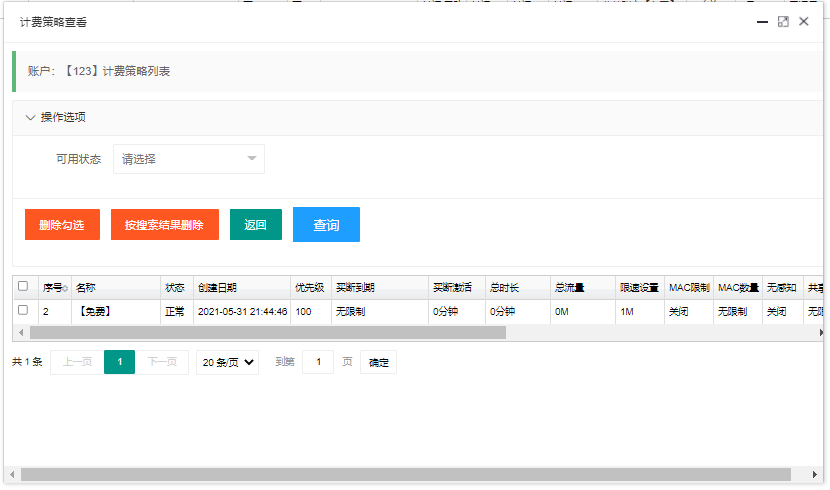830x490 pixels.
Task: Click the priority value 100 cell
Action: coord(311,312)
